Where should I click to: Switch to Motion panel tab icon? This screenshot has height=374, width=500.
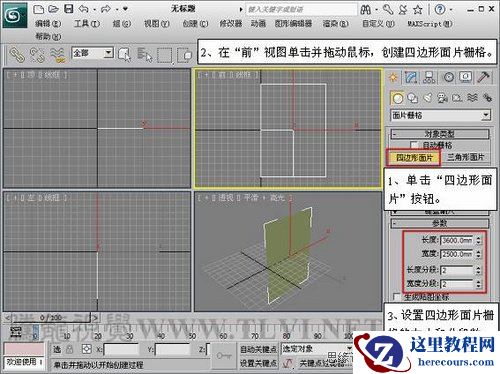[449, 77]
